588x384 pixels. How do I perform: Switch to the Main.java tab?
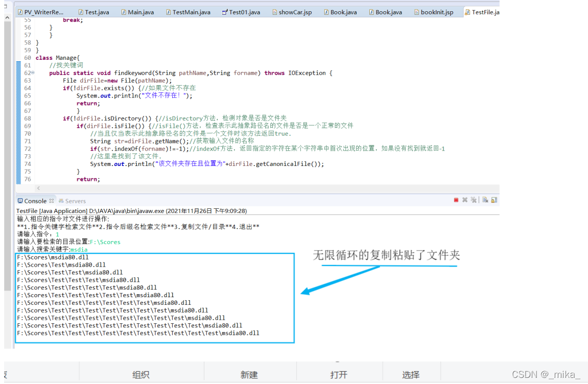point(137,12)
